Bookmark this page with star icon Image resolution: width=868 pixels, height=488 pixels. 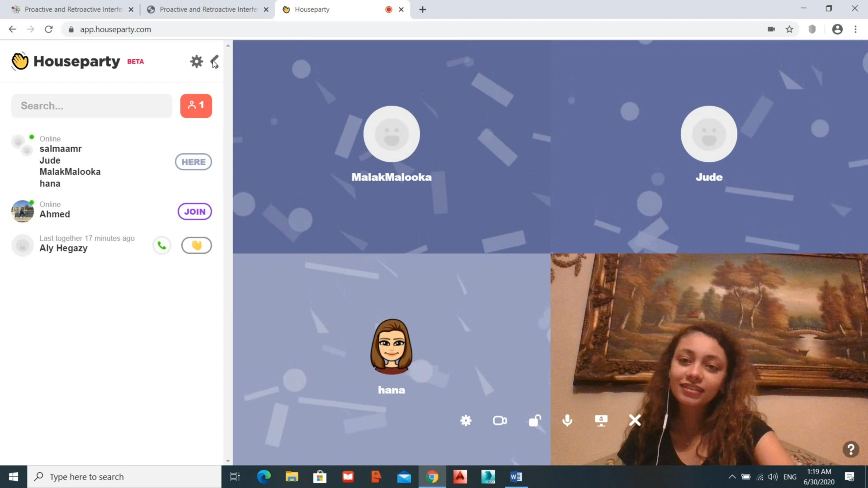click(789, 29)
